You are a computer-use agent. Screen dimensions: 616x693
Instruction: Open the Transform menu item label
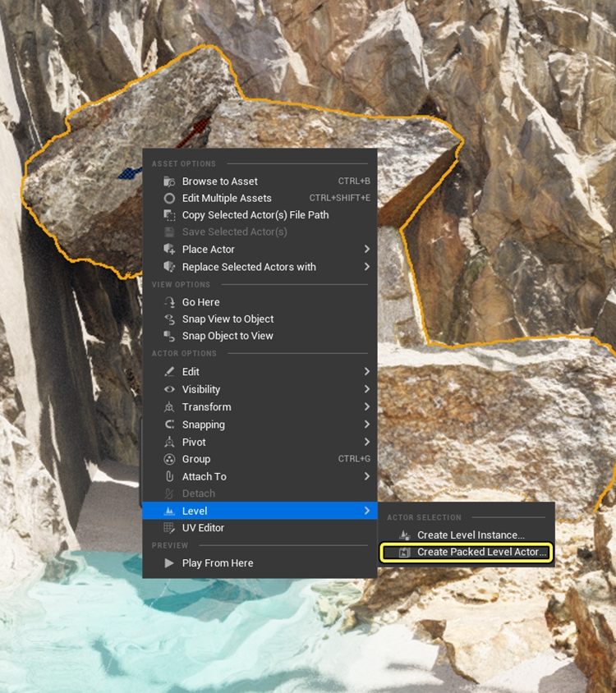click(x=206, y=407)
